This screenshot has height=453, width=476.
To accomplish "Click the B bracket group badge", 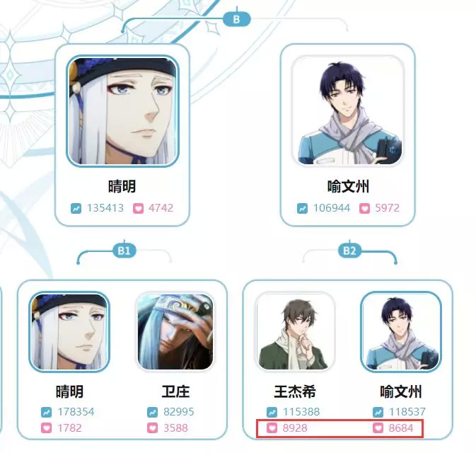I will [x=237, y=19].
